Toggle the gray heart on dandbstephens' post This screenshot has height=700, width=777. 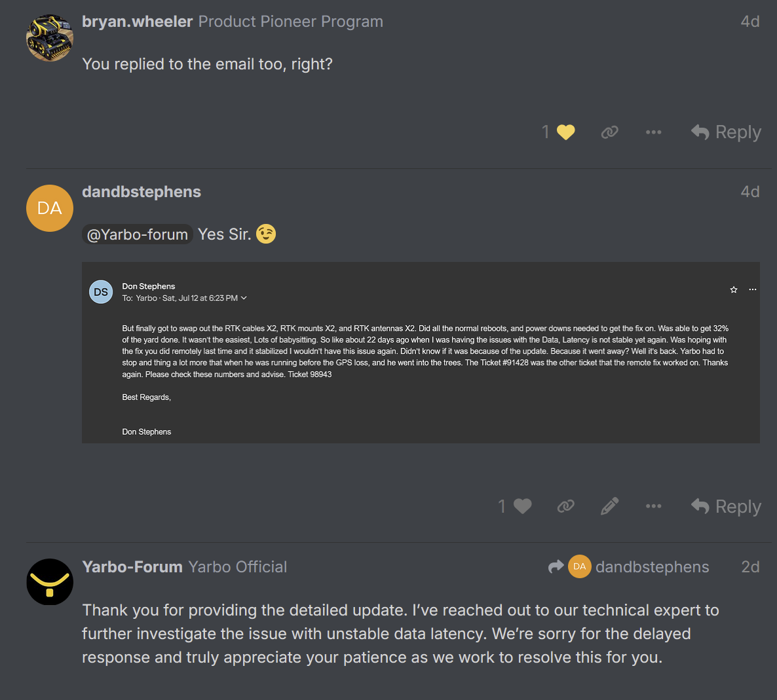pyautogui.click(x=522, y=506)
